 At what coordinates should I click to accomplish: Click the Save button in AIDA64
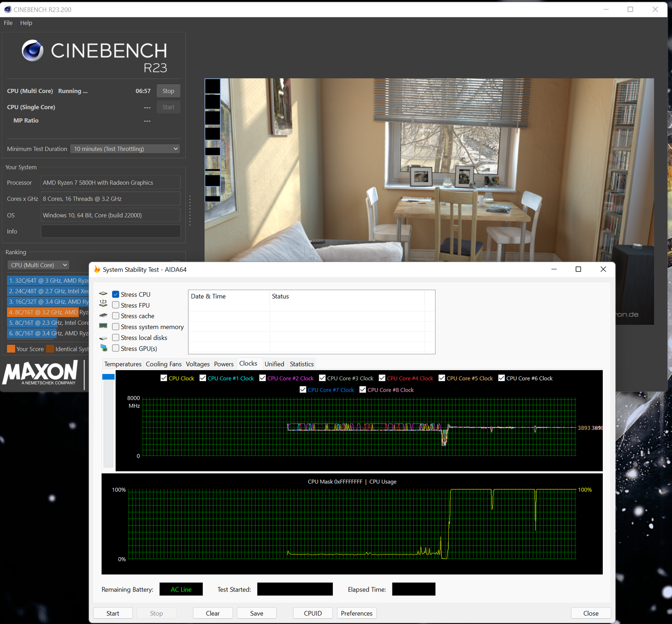tap(257, 613)
